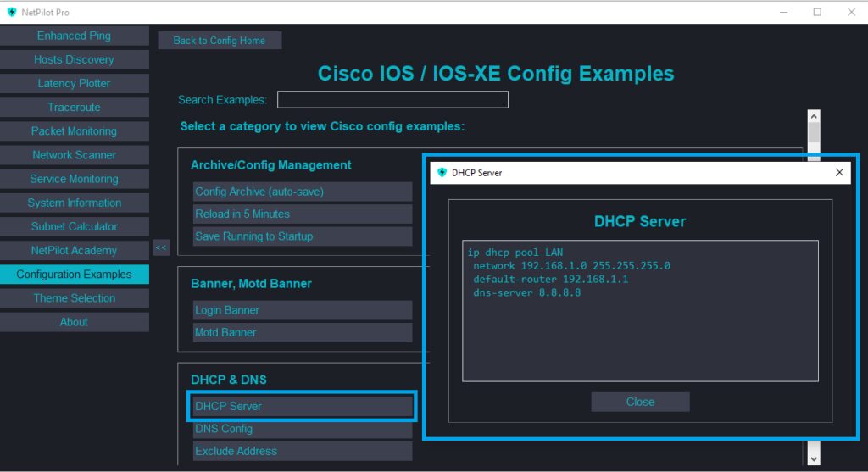Open the Exclude Address example
Image resolution: width=868 pixels, height=472 pixels.
point(303,451)
